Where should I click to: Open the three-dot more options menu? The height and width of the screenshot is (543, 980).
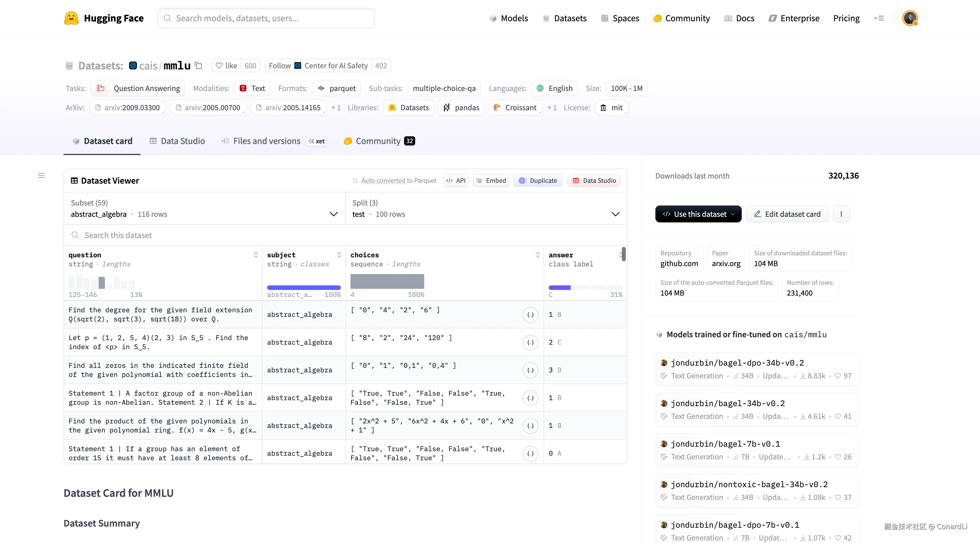click(841, 214)
